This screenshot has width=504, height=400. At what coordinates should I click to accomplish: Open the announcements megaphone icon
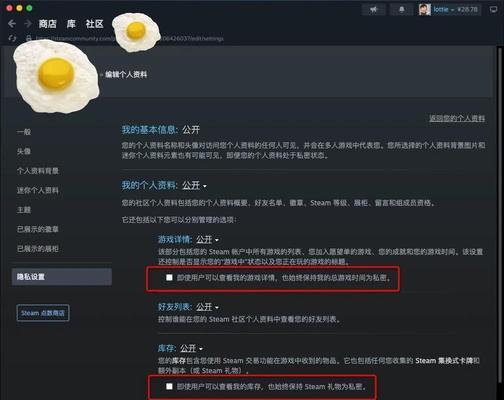[374, 9]
